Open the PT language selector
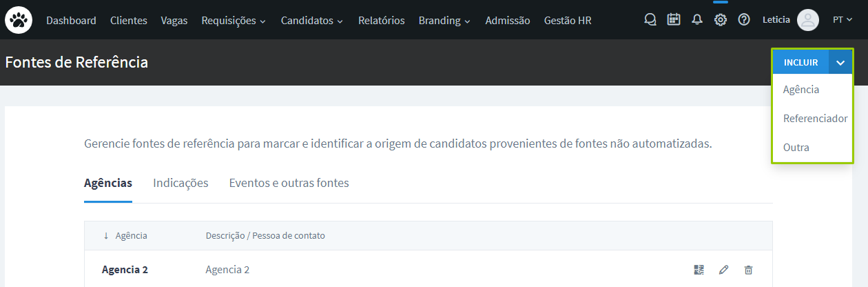The width and height of the screenshot is (868, 287). point(842,20)
